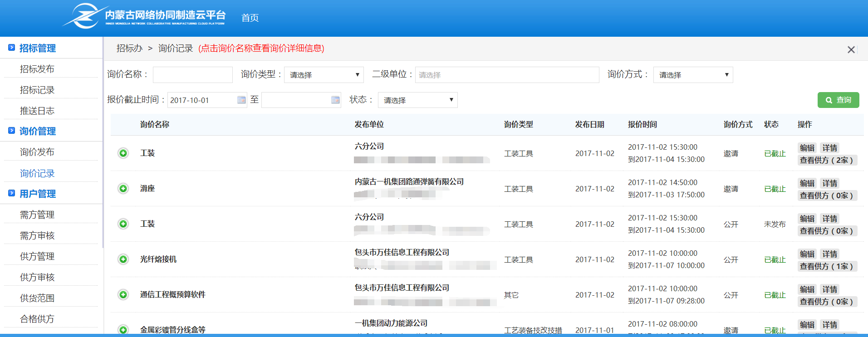Expand green plus icon for 通信工程概预算软件 row

coord(123,294)
